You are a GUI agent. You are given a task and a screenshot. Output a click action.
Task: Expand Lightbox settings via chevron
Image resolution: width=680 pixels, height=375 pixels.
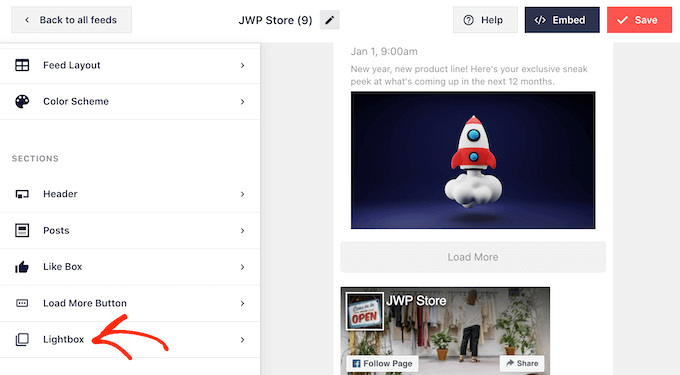[242, 340]
